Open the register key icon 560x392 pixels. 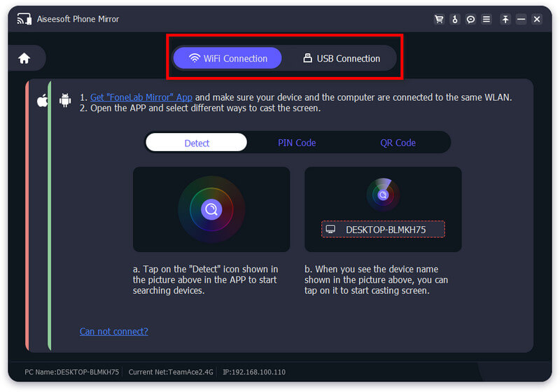tap(455, 20)
